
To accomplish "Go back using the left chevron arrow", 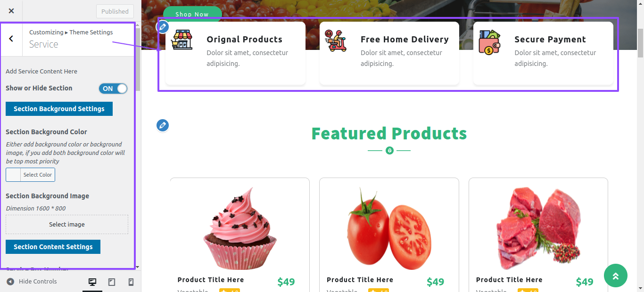I will click(11, 39).
